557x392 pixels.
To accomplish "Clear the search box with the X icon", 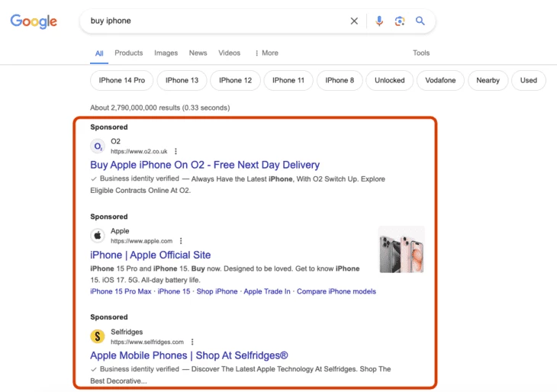I will (354, 21).
